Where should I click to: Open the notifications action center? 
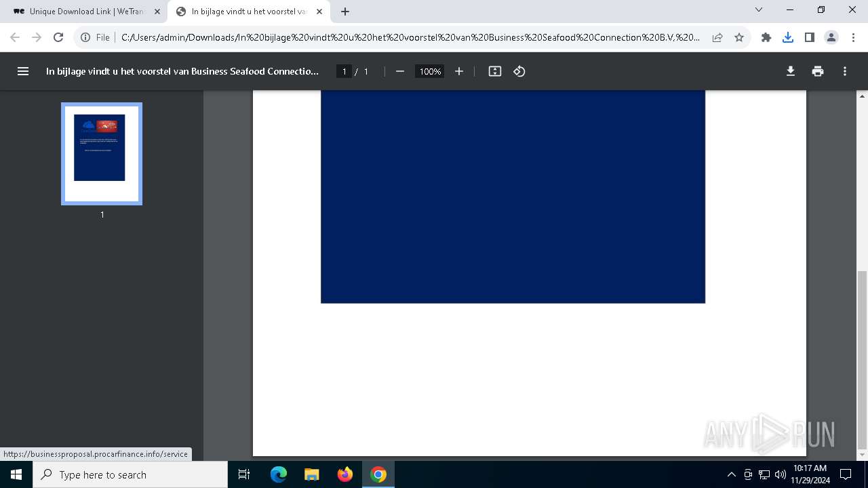[x=846, y=474]
